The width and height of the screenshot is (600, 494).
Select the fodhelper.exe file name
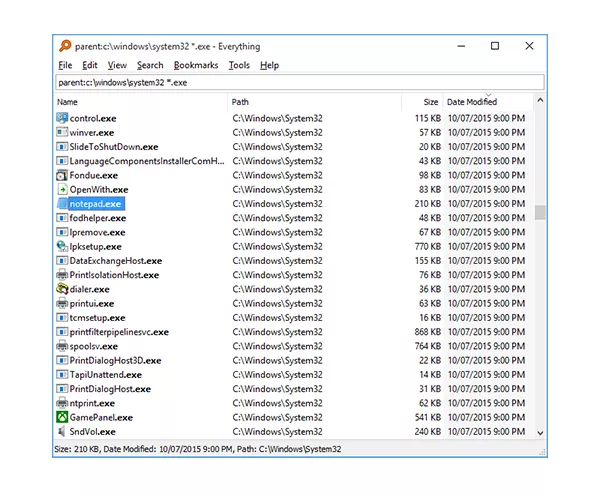coord(98,218)
